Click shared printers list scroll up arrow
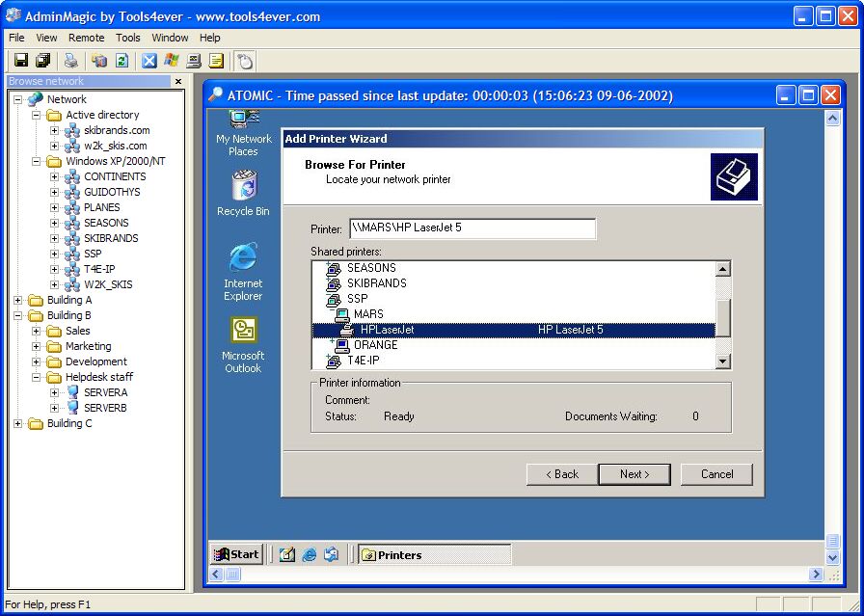864x616 pixels. point(723,268)
